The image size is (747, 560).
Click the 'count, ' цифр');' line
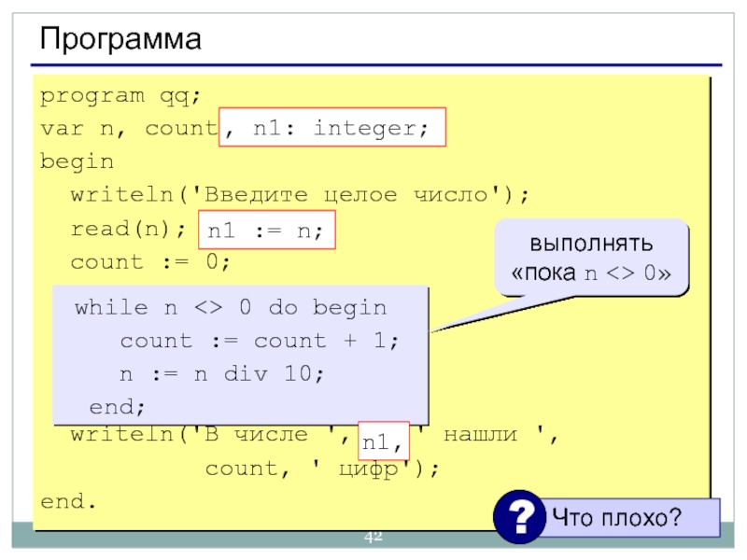coord(320,469)
